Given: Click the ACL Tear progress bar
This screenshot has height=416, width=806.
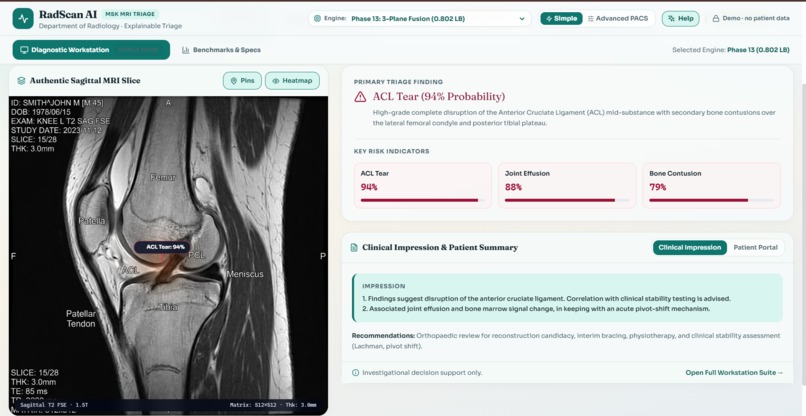Looking at the screenshot, I should [423, 200].
